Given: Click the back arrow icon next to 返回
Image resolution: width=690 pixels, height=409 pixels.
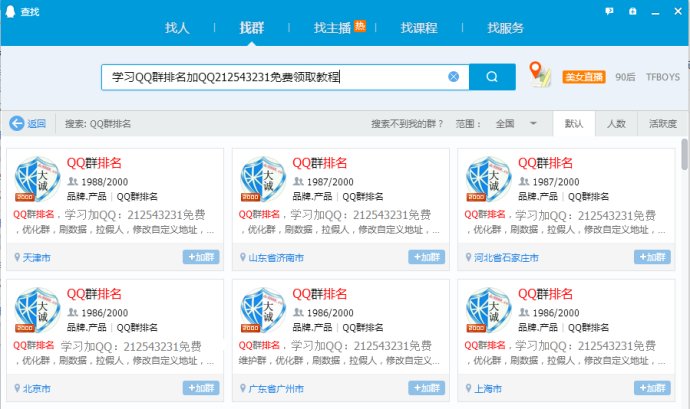Looking at the screenshot, I should click(x=16, y=124).
